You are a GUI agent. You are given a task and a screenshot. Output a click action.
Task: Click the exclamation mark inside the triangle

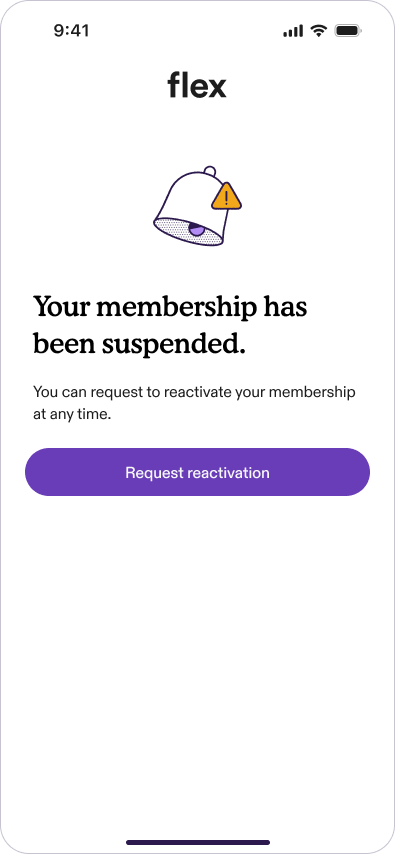click(x=226, y=198)
